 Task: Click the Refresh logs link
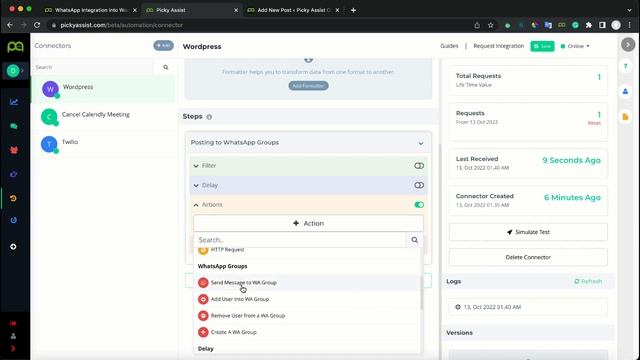tap(588, 281)
